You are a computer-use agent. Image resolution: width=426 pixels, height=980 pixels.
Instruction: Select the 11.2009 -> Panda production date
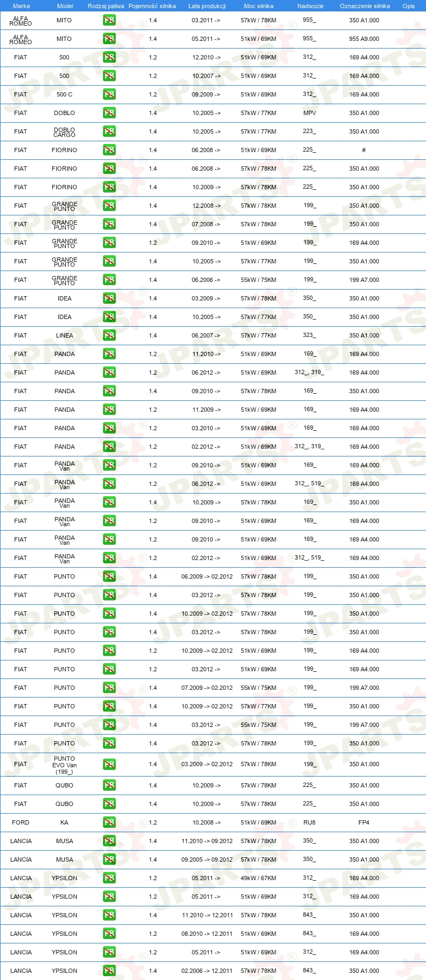click(206, 410)
